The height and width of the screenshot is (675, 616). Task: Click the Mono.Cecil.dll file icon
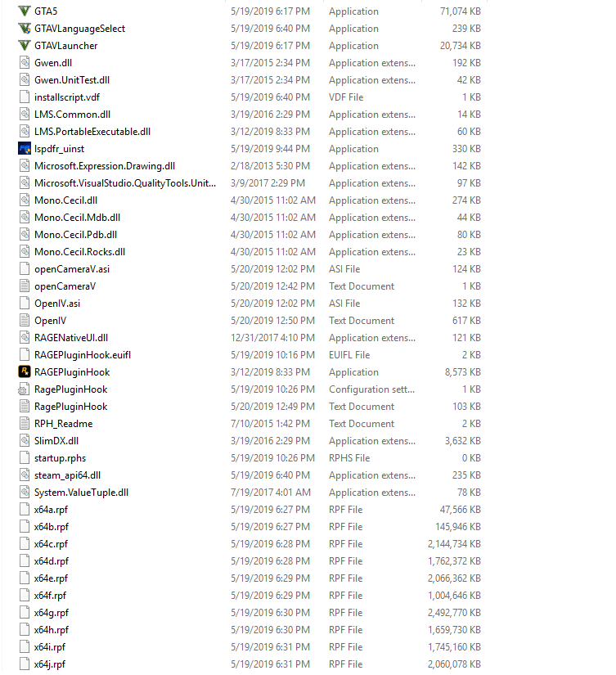click(25, 200)
